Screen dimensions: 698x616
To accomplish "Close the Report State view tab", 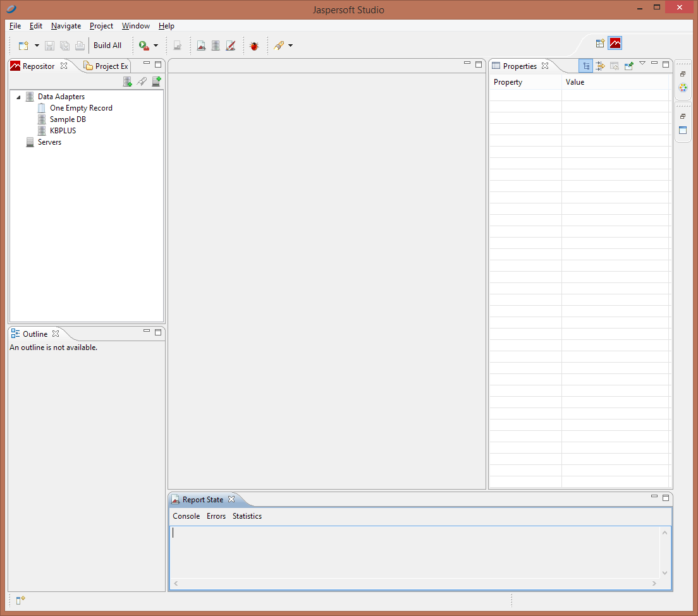I will click(x=231, y=500).
